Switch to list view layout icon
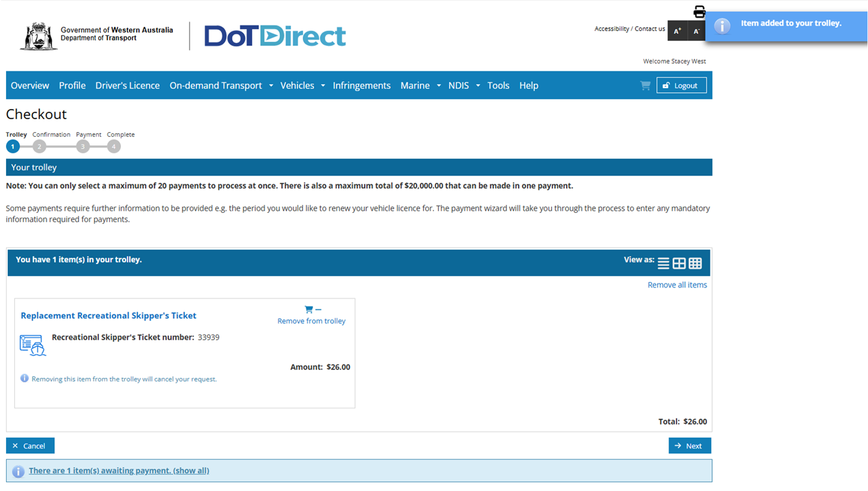 663,263
